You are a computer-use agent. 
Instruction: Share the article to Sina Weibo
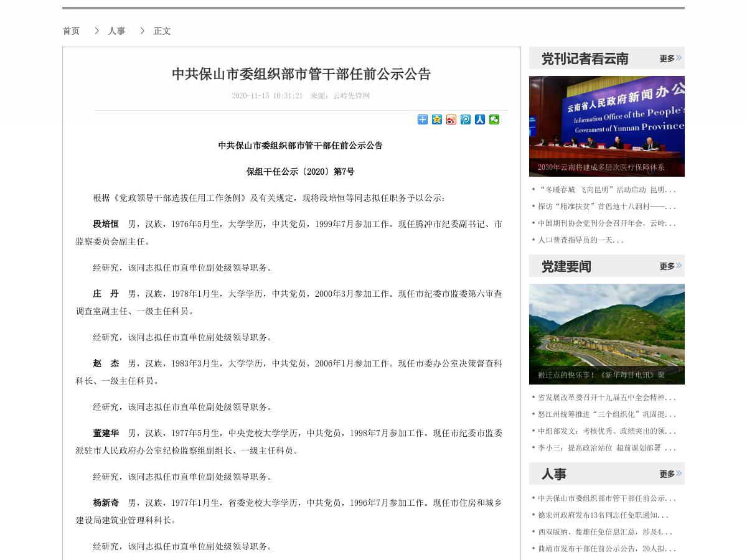pyautogui.click(x=451, y=119)
